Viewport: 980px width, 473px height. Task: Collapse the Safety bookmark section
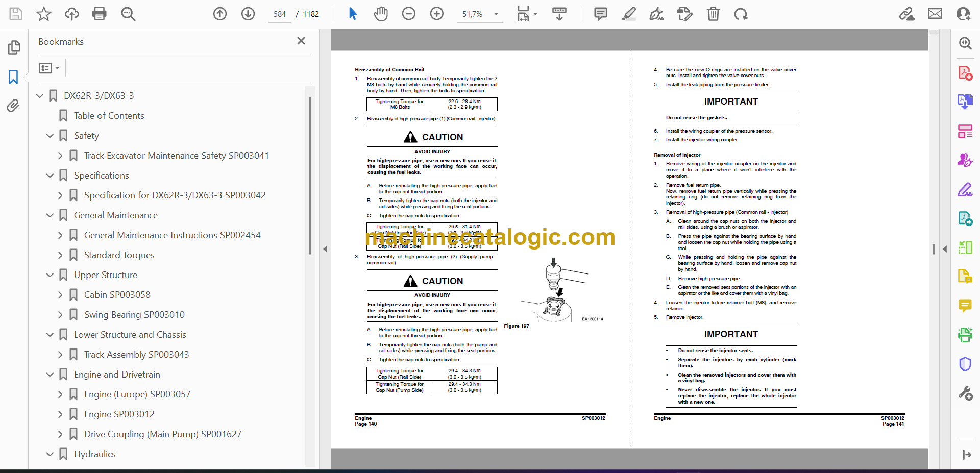(x=50, y=136)
